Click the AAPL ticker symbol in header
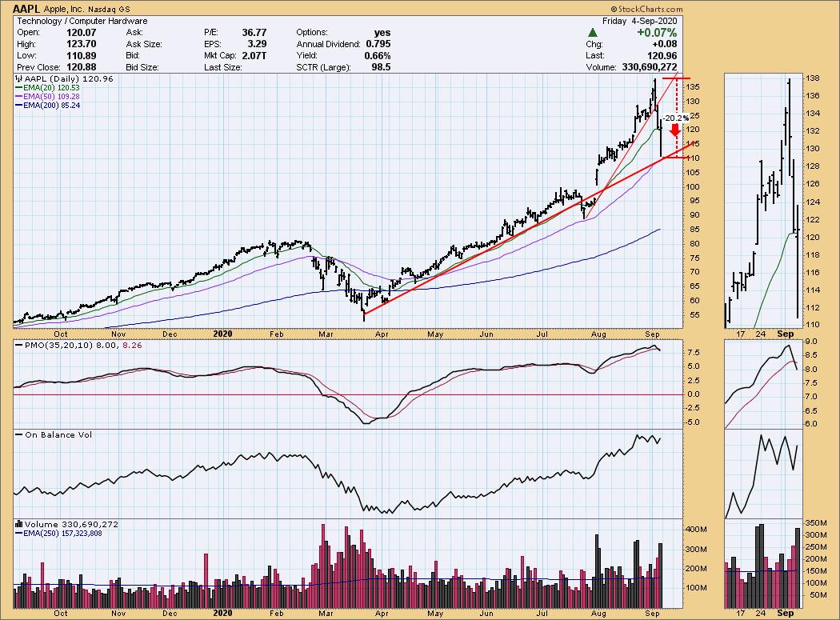 tap(26, 9)
